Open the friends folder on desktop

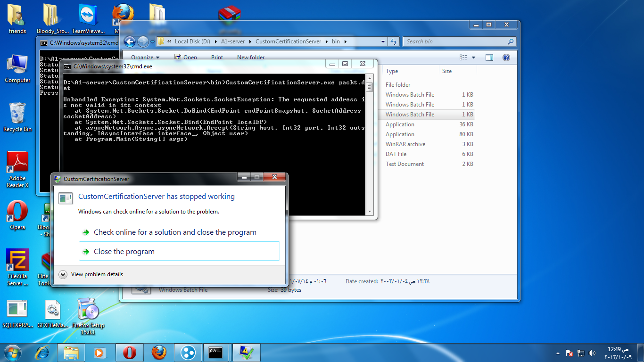click(x=17, y=19)
